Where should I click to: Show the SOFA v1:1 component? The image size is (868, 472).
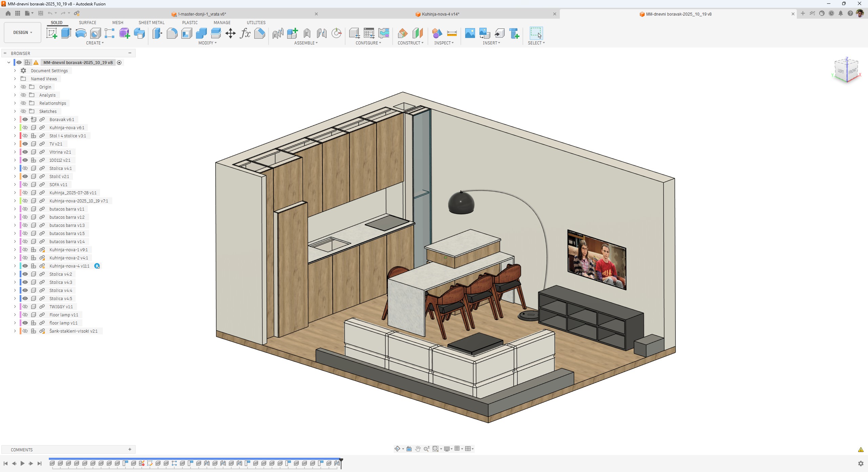25,184
